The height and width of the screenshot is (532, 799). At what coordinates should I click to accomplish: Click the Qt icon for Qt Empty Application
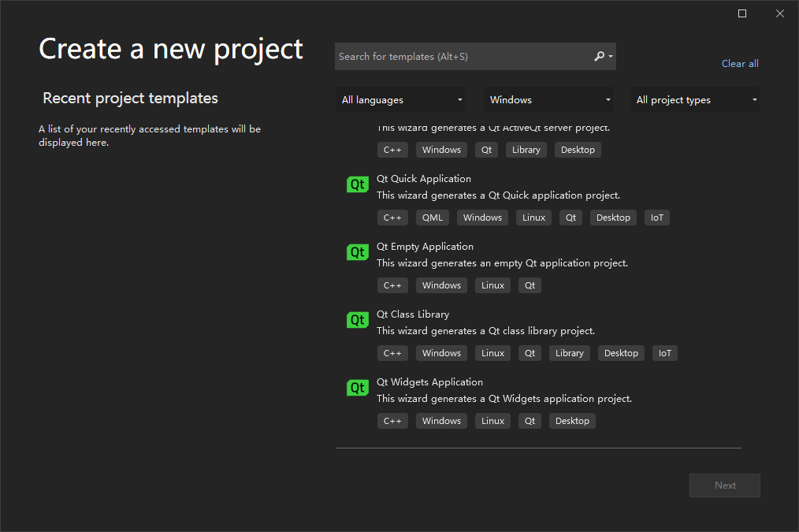tap(357, 251)
